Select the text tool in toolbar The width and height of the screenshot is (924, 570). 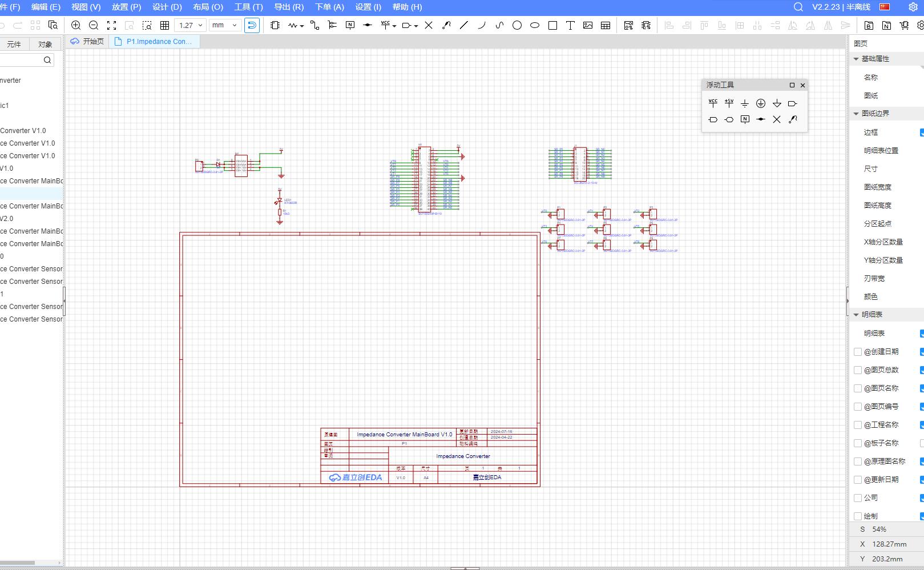coord(570,25)
